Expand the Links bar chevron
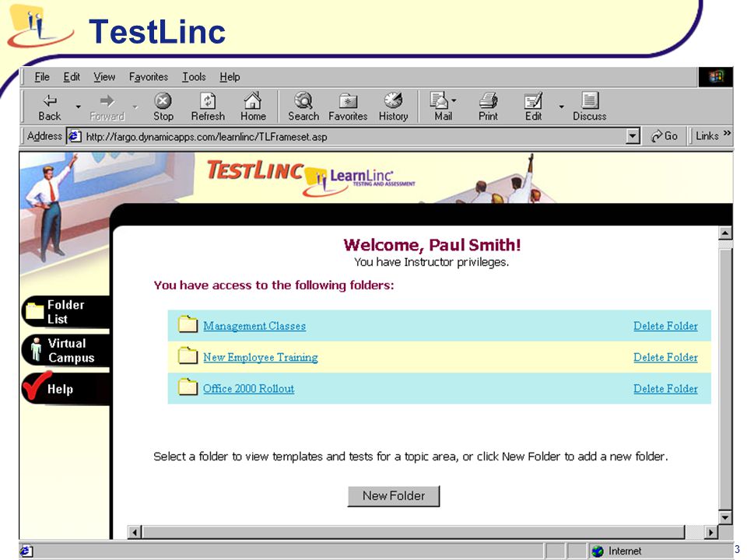 727,133
